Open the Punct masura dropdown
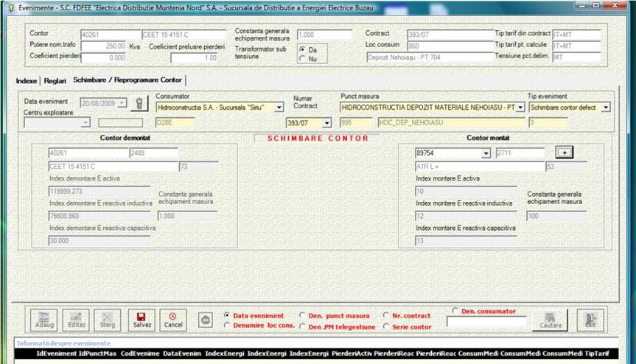The height and width of the screenshot is (364, 636). pyautogui.click(x=520, y=107)
